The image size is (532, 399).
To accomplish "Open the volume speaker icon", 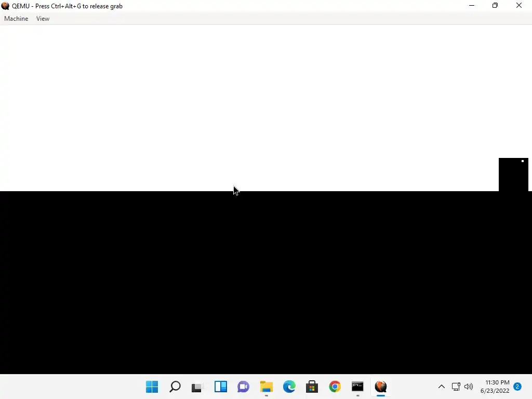I will pyautogui.click(x=469, y=387).
